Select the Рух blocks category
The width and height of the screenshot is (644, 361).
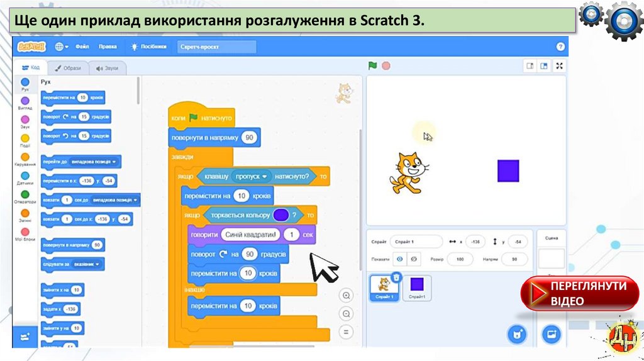[x=25, y=85]
